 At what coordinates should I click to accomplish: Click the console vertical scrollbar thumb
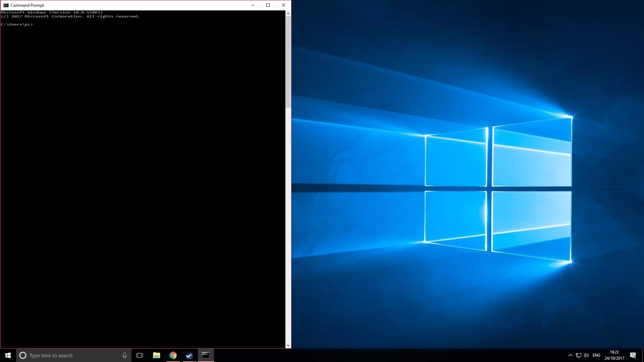[288, 62]
